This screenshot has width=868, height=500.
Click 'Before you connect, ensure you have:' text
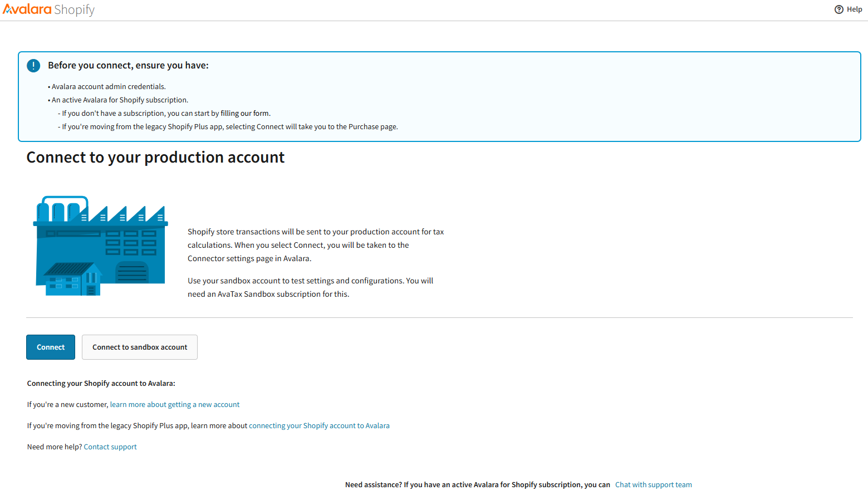[128, 66]
